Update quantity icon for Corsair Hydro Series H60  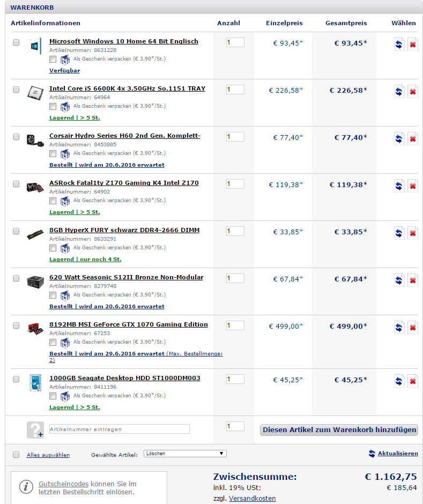click(399, 139)
